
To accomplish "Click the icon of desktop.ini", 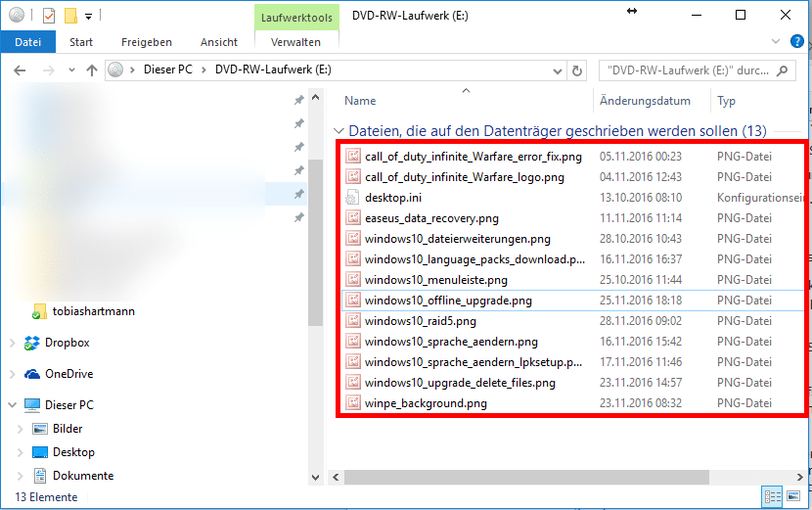I will (x=352, y=198).
